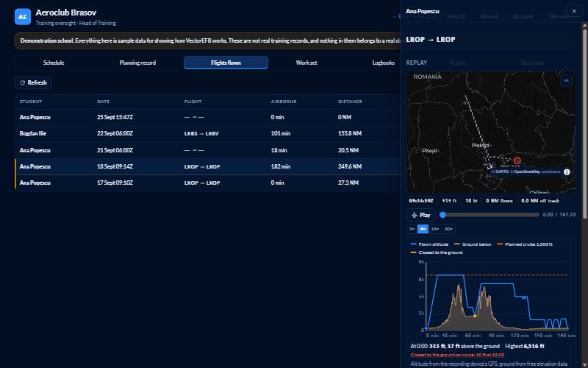The height and width of the screenshot is (368, 588).
Task: Click the red closest to ground warning text
Action: [x=457, y=355]
